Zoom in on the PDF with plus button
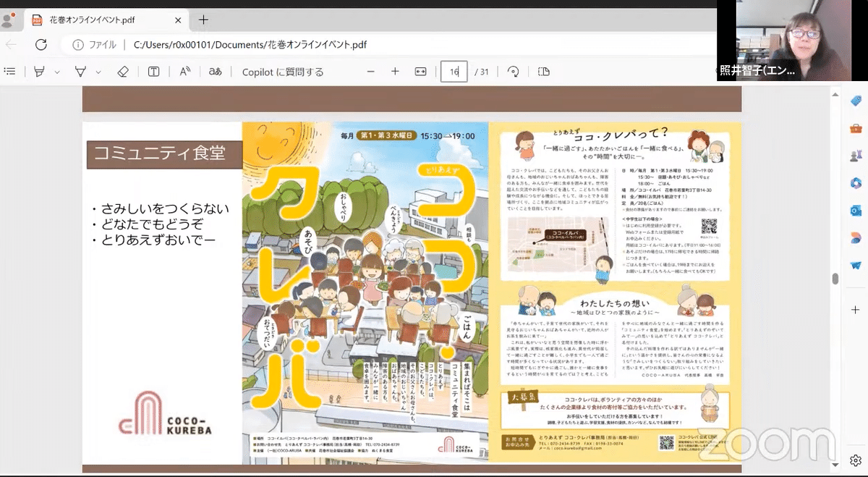This screenshot has width=868, height=477. (395, 72)
